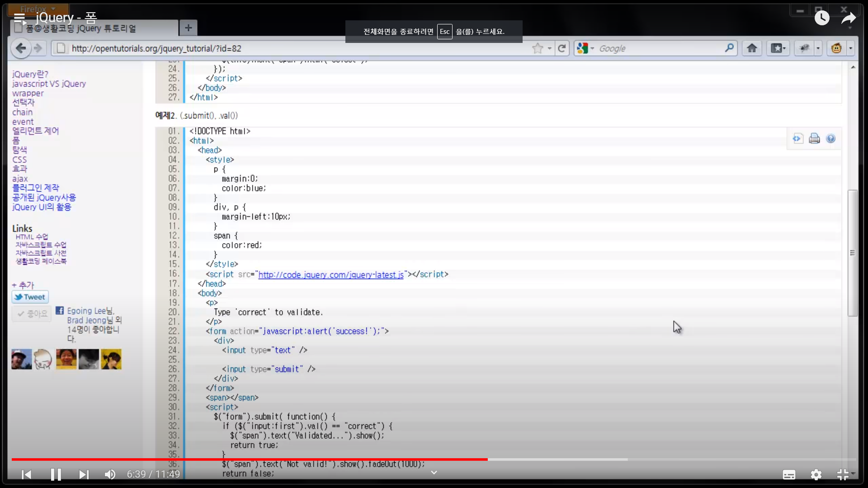Go to the previous video
This screenshot has width=868, height=488.
click(27, 474)
